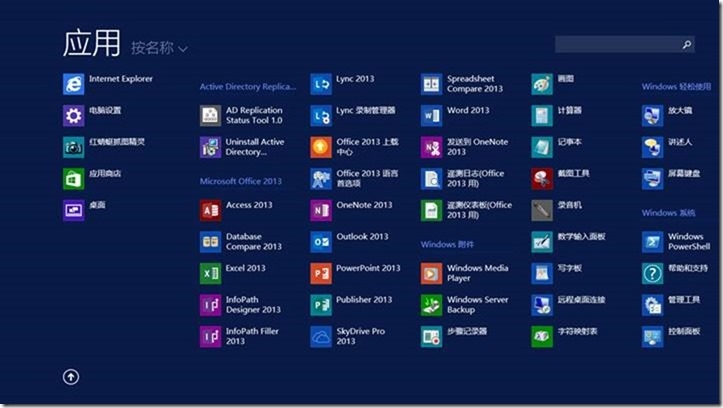The image size is (723, 408).
Task: Open Spreadsheet Compare 2013
Action: (462, 84)
